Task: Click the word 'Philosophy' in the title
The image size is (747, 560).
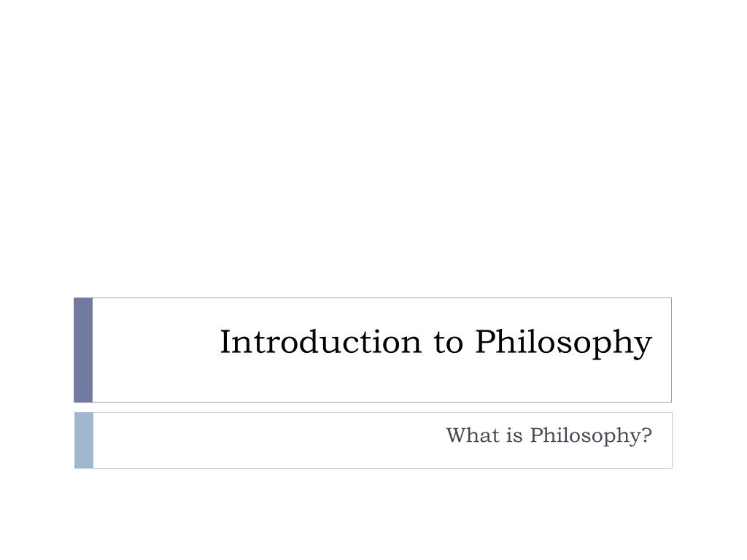Action: [564, 343]
